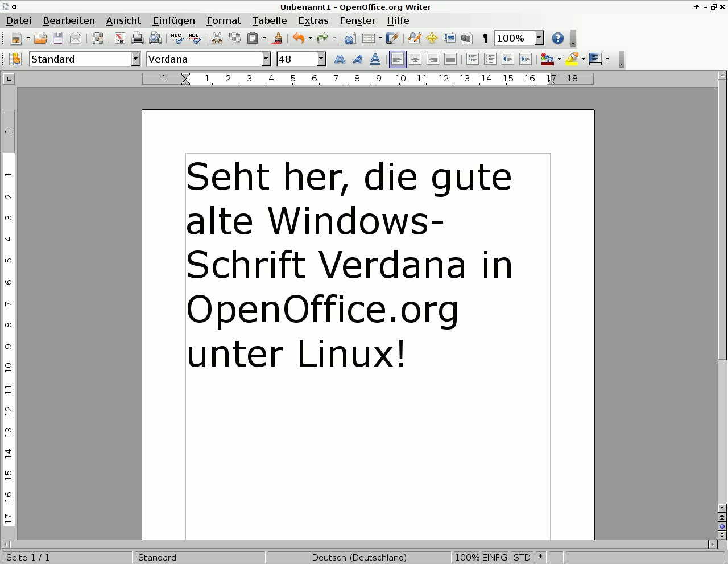
Task: Toggle Numbering list on
Action: [473, 59]
